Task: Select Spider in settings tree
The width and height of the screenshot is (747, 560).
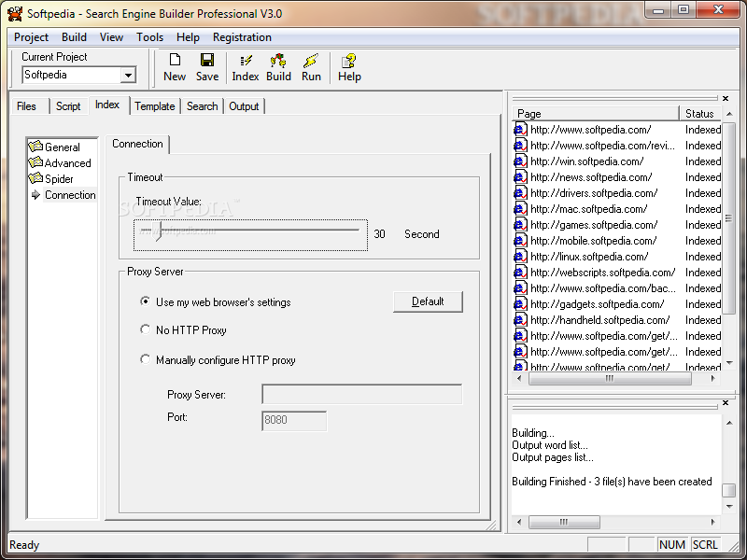Action: click(x=59, y=179)
